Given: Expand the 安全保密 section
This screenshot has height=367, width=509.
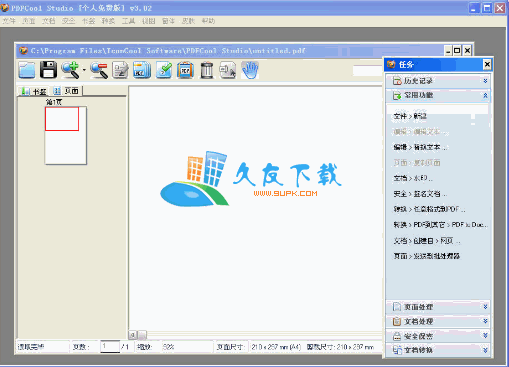Looking at the screenshot, I should click(x=438, y=336).
